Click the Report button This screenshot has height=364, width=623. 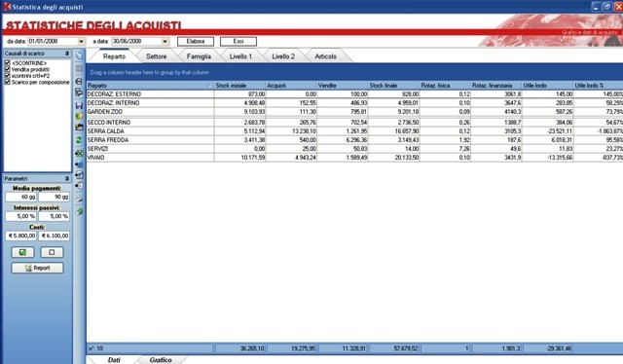click(37, 268)
